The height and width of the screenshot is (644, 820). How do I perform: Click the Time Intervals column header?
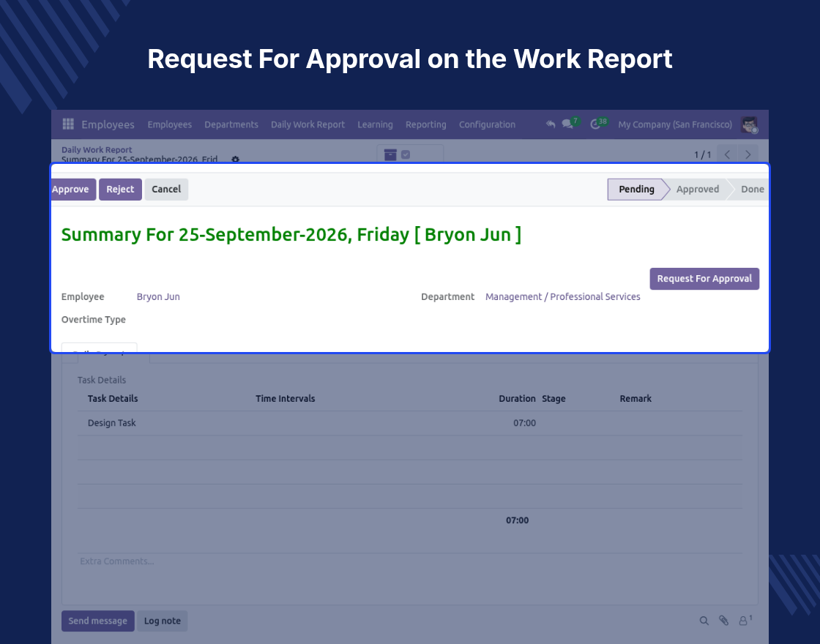[285, 398]
